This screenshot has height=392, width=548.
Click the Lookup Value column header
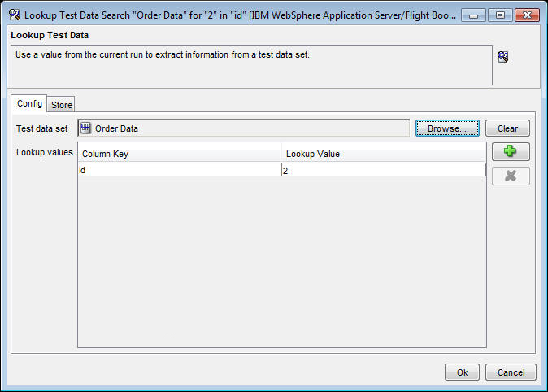point(384,154)
